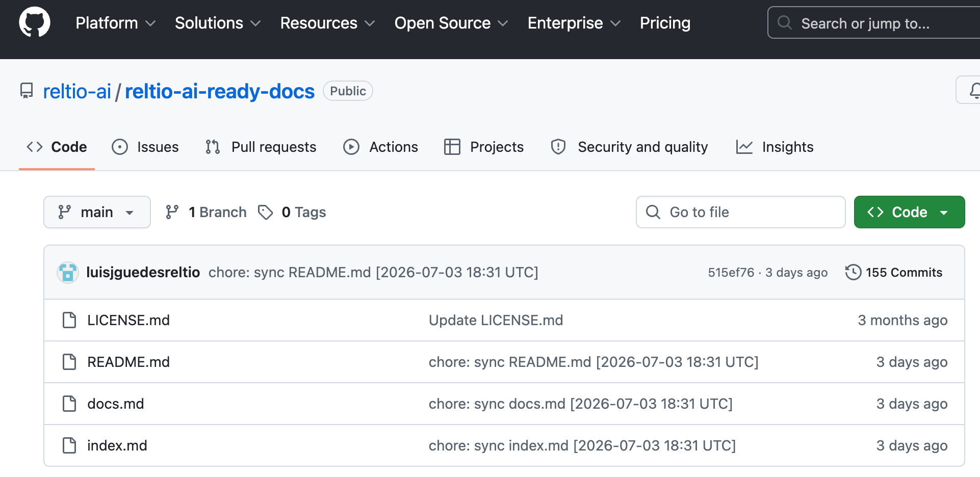Open the README.md row's sync commit message
This screenshot has height=477, width=980.
click(x=594, y=362)
